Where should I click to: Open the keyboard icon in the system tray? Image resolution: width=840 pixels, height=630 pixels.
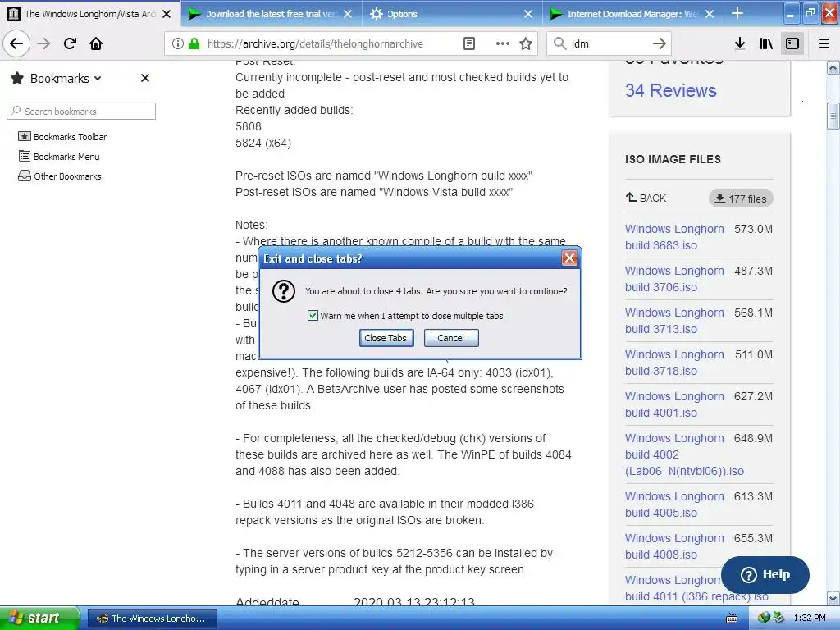(x=731, y=619)
